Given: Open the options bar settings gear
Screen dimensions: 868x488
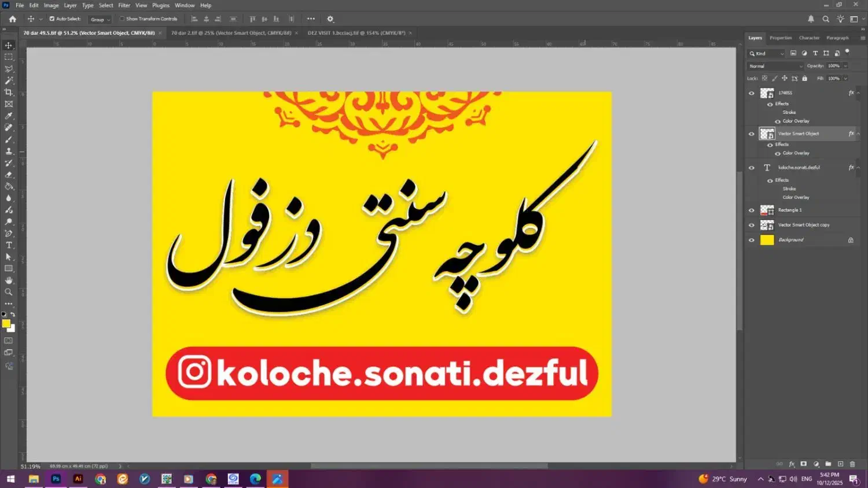Looking at the screenshot, I should pyautogui.click(x=330, y=19).
